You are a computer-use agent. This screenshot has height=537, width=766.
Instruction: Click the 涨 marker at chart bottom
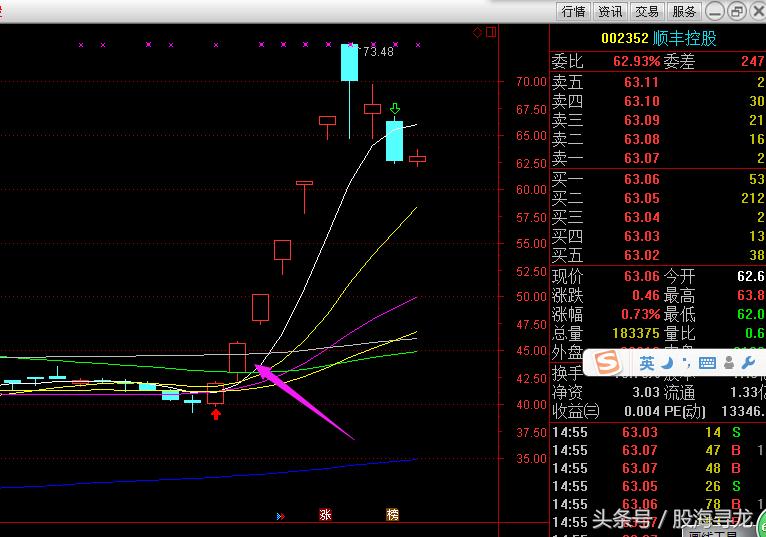point(325,515)
